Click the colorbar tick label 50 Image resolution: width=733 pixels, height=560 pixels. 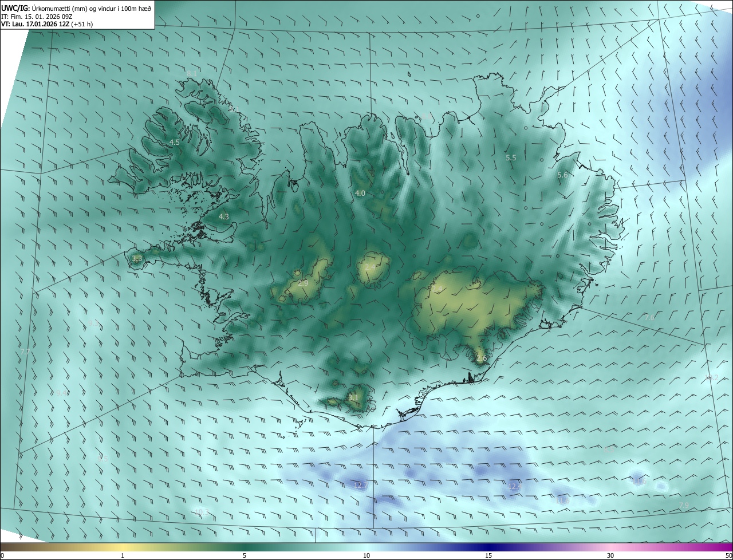(729, 555)
